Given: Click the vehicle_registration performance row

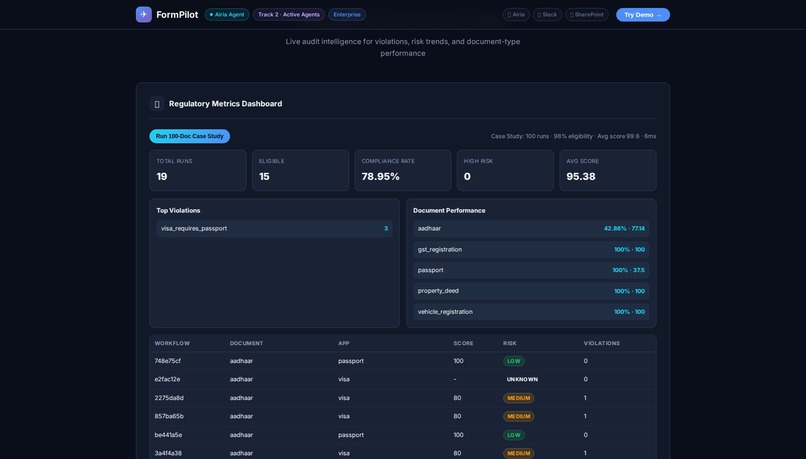Looking at the screenshot, I should [x=531, y=312].
